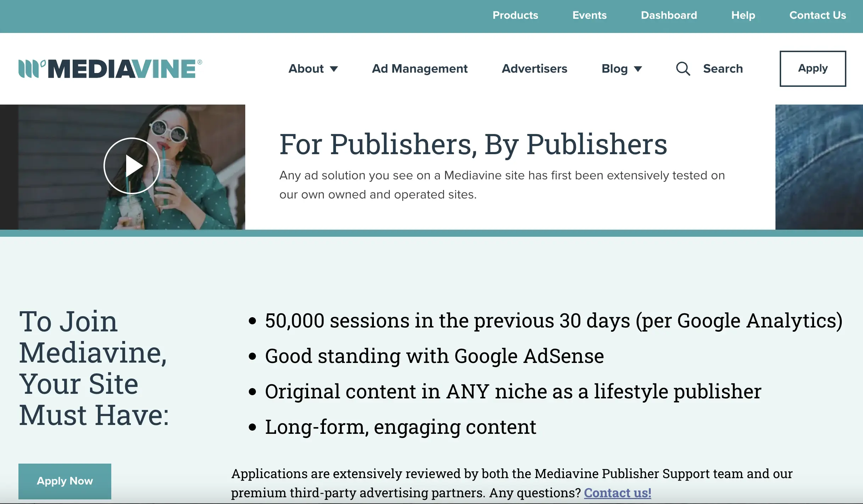Click the For Publishers, By Publishers heading
This screenshot has height=504, width=863.
point(473,144)
